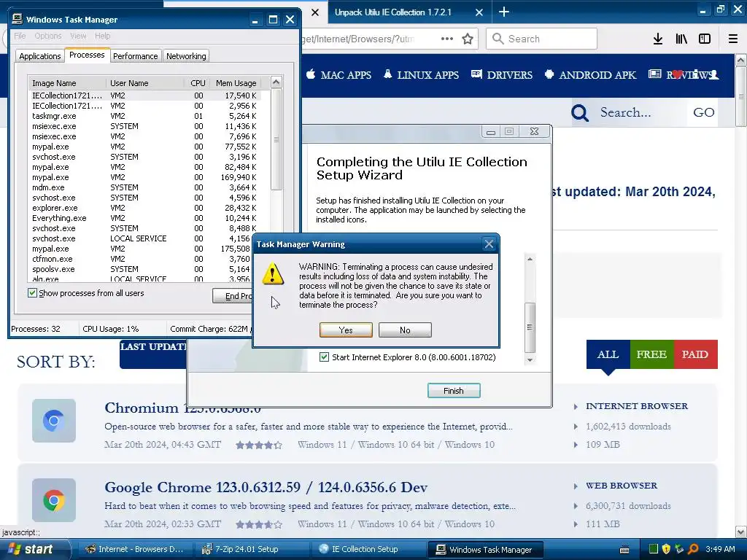Open page actions three-dot menu
747x560 pixels.
click(447, 39)
